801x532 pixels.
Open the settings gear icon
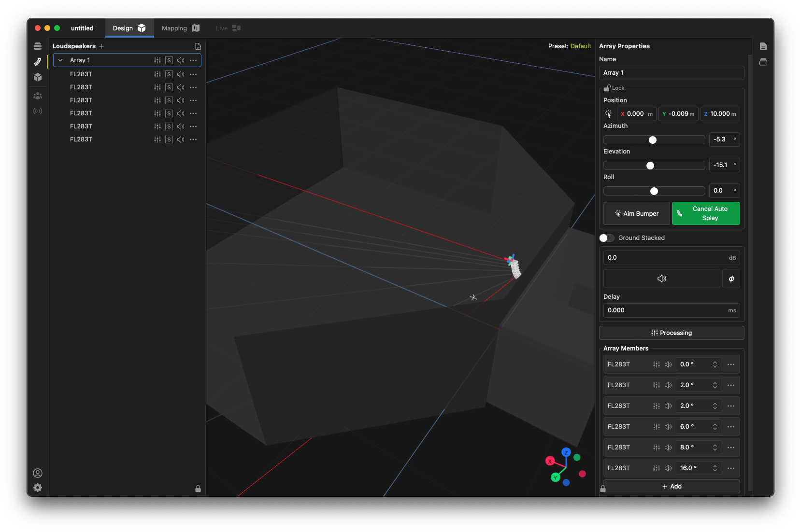[38, 488]
